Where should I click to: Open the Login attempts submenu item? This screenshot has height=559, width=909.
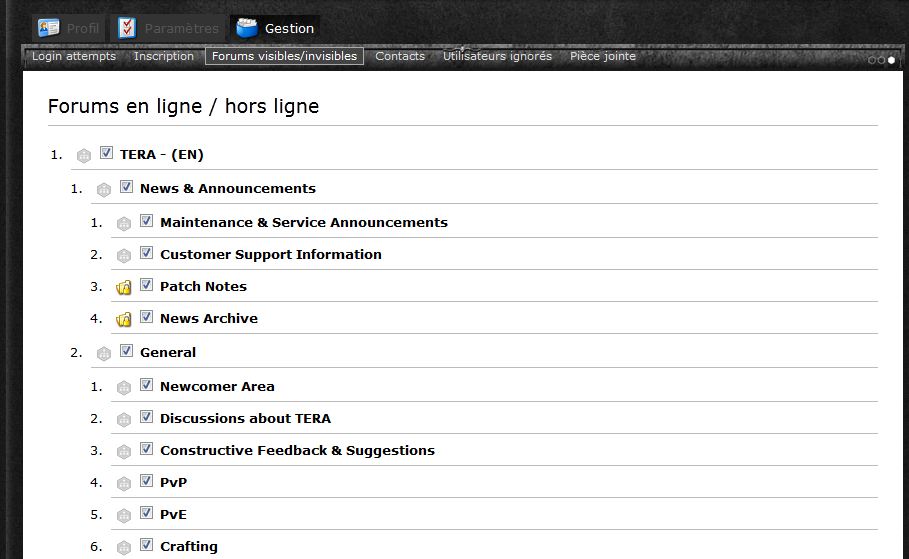(x=74, y=56)
